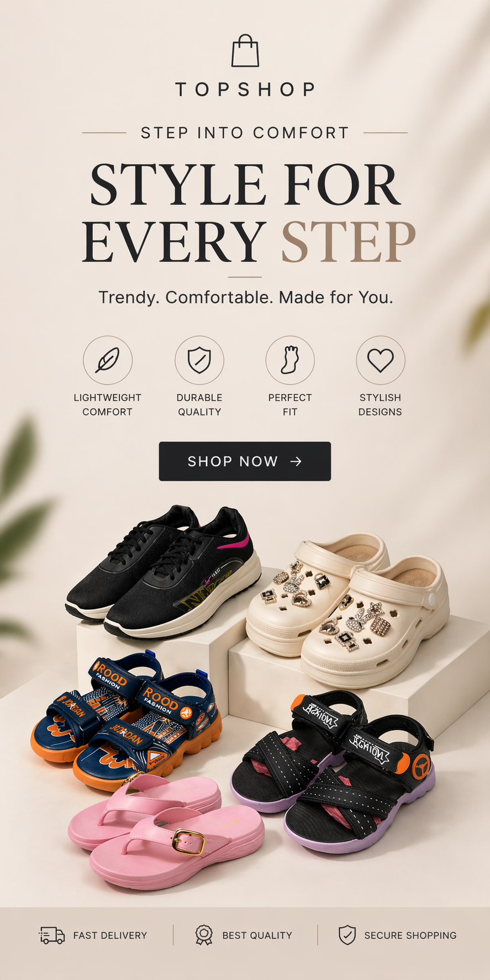This screenshot has width=490, height=980.
Task: Click the Fast Delivery label text
Action: coord(110,935)
